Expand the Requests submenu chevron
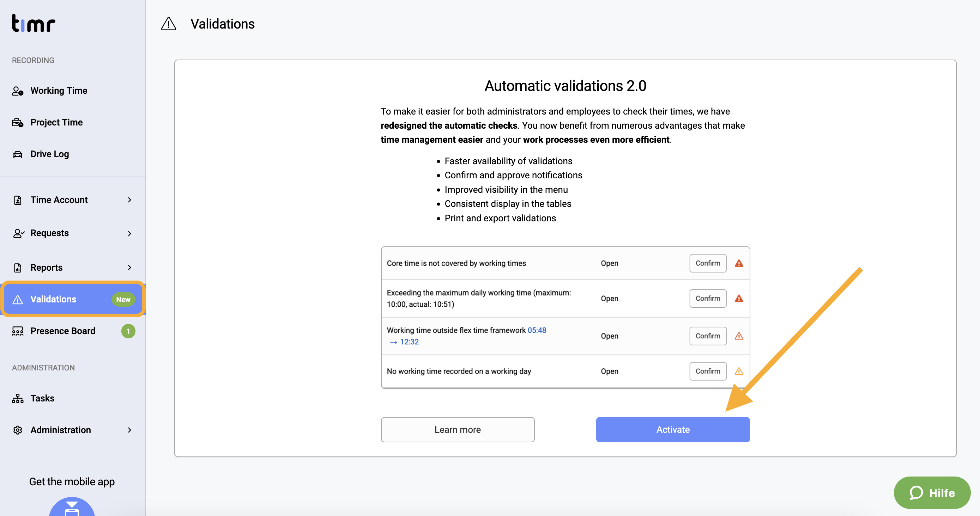The image size is (980, 516). [x=129, y=233]
